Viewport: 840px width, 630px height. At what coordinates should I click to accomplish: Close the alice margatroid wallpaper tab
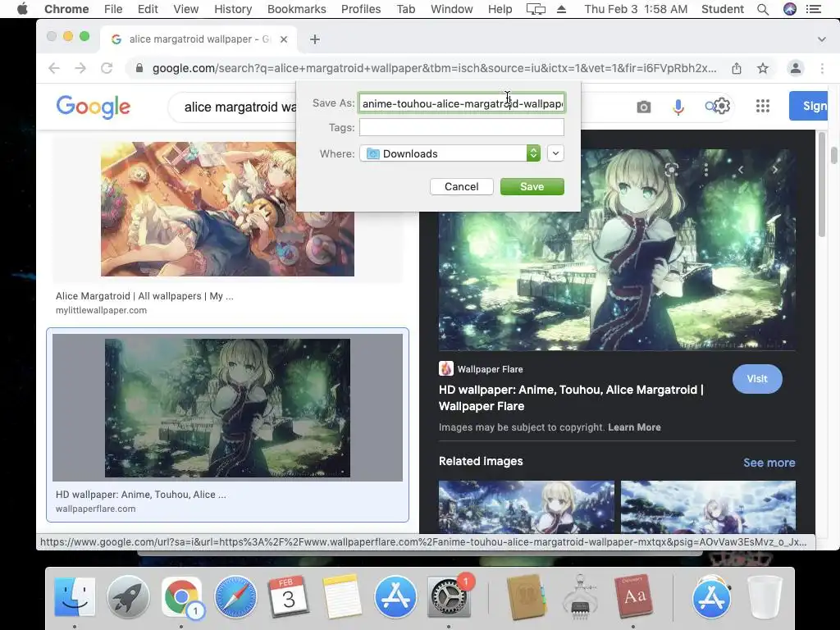284,39
